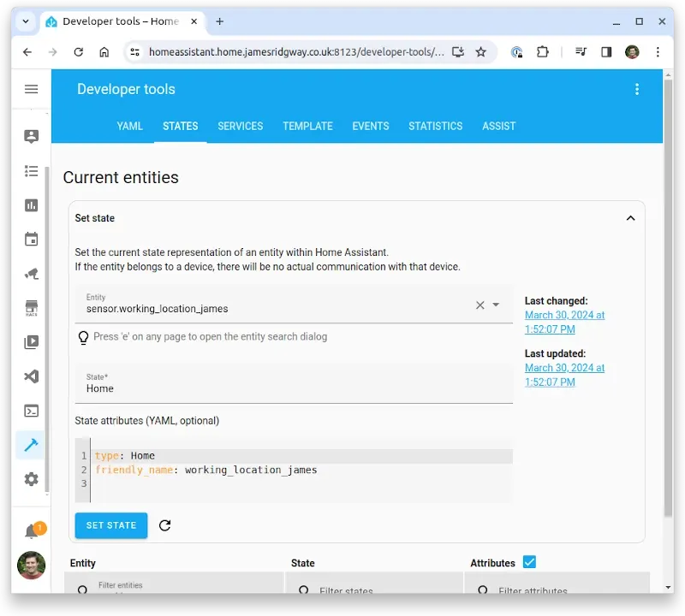
Task: Open the browser home page
Action: (x=104, y=52)
